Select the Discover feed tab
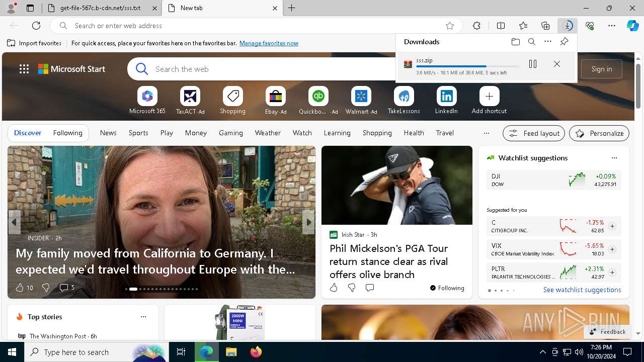Viewport: 644px width, 362px height. tap(28, 133)
